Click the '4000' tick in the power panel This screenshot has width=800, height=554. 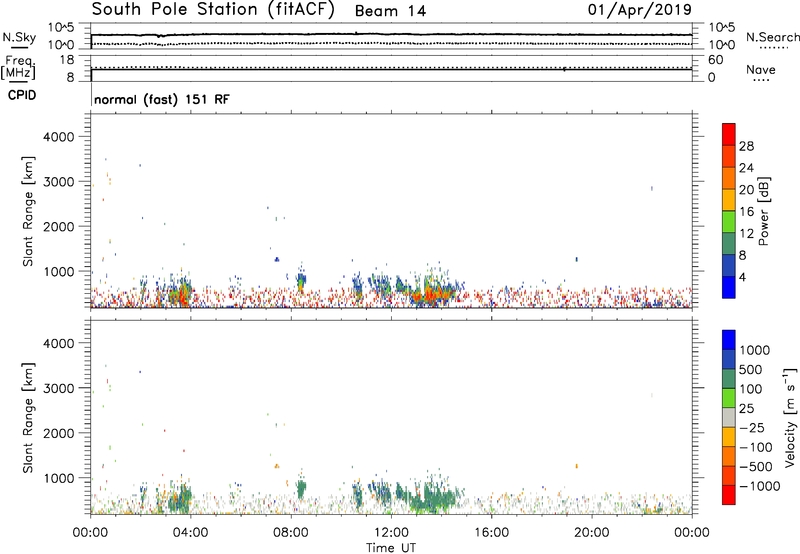point(58,137)
